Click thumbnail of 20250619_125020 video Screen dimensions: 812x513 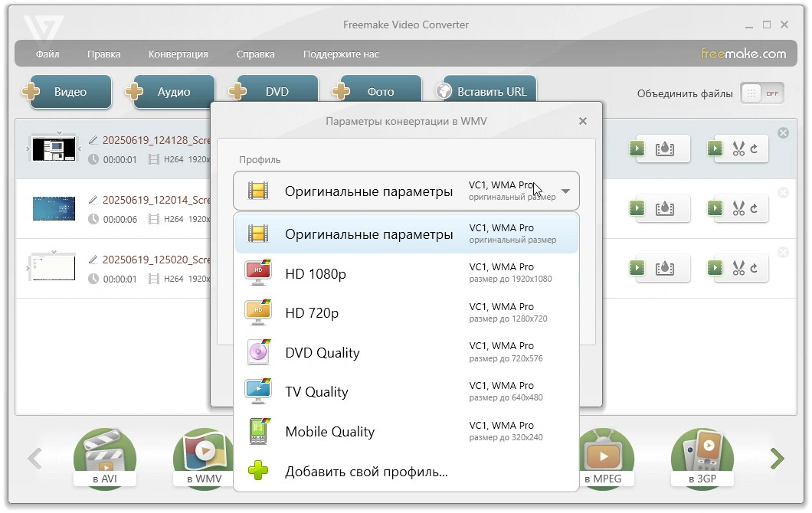[54, 268]
